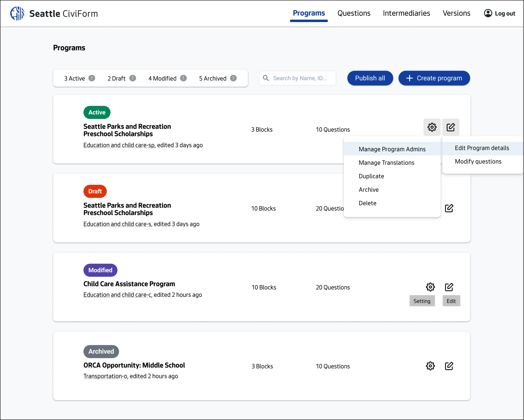Toggle the 5 Archived filter
Viewport: 524px width, 420px height.
click(213, 78)
